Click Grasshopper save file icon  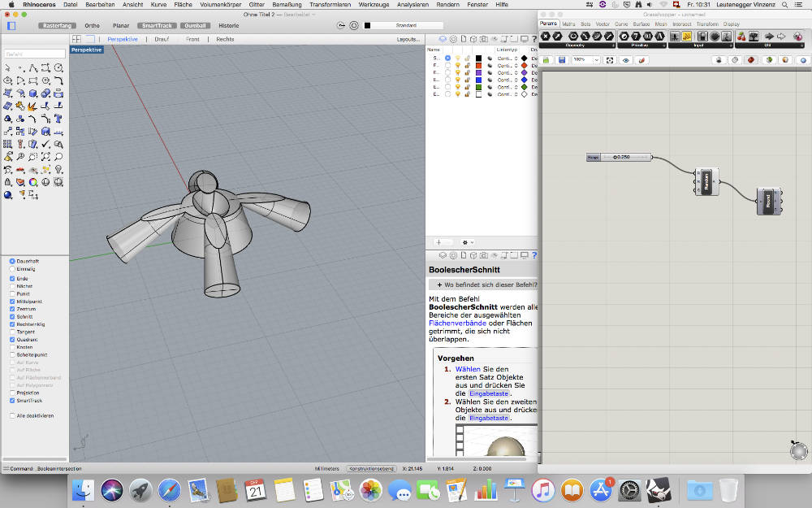pyautogui.click(x=562, y=60)
